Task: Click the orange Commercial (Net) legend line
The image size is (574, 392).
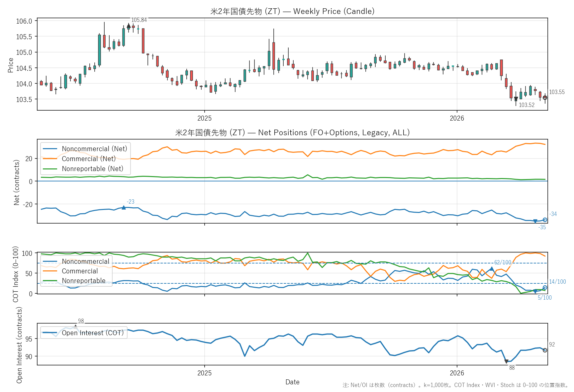Action: [x=50, y=159]
